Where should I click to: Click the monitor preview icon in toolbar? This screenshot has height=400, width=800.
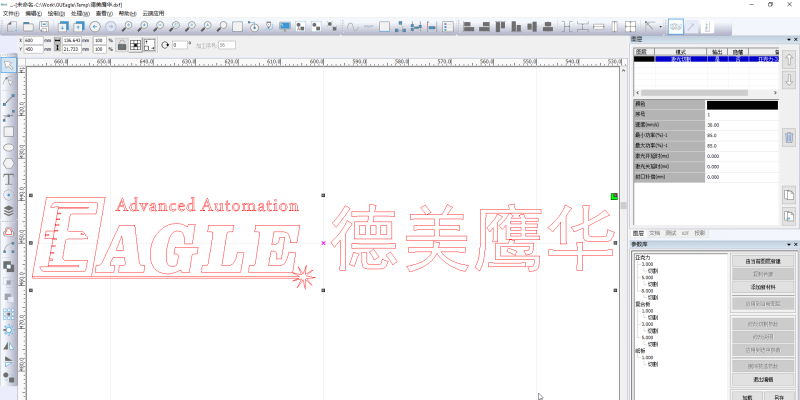[285, 27]
